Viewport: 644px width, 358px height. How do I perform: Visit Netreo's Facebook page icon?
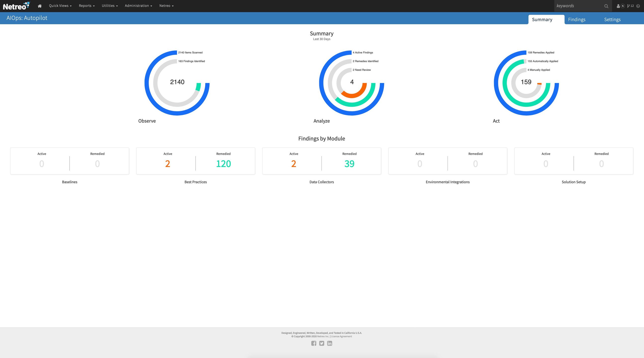coord(314,343)
